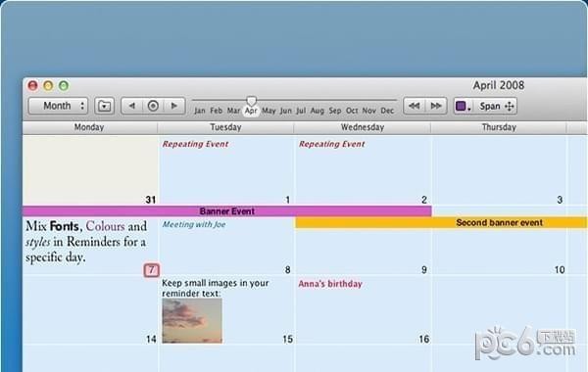
Task: Select Anna's birthday event
Action: [x=330, y=284]
